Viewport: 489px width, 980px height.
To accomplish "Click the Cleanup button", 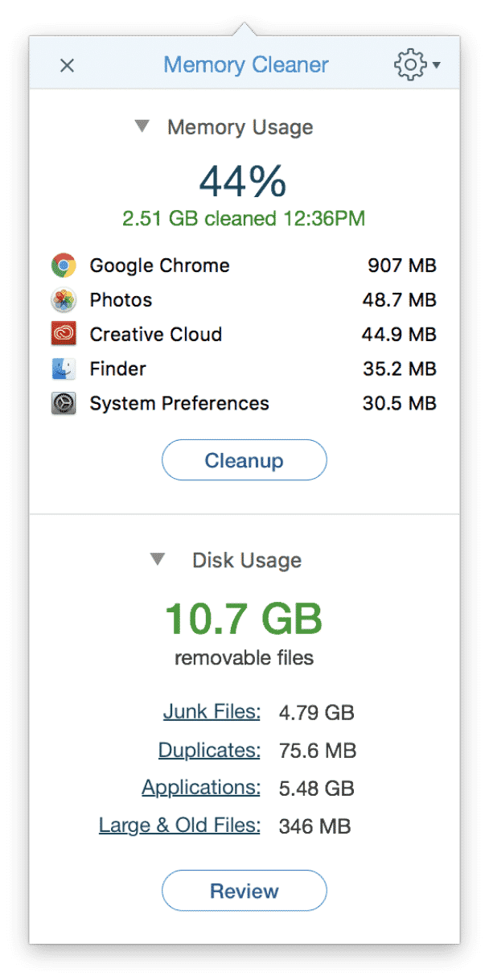I will (244, 459).
